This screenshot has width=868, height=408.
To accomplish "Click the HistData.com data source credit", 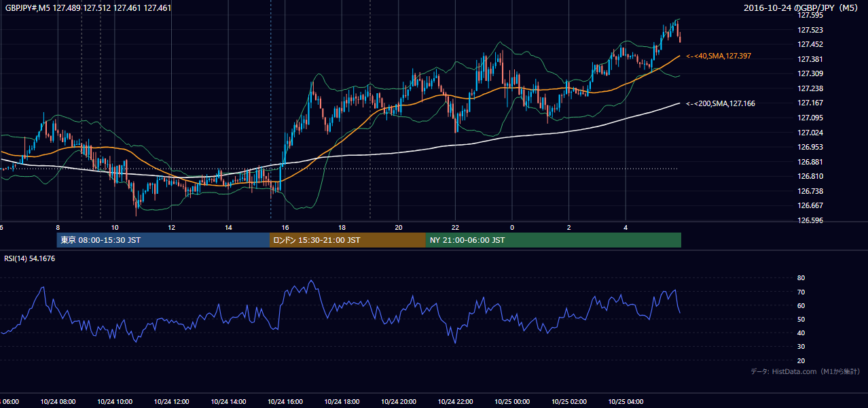I will coord(805,371).
